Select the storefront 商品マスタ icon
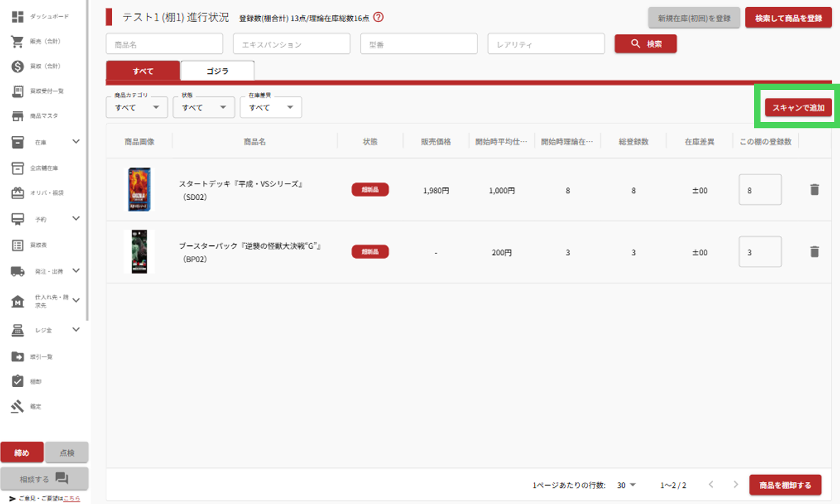840x504 pixels. [18, 116]
